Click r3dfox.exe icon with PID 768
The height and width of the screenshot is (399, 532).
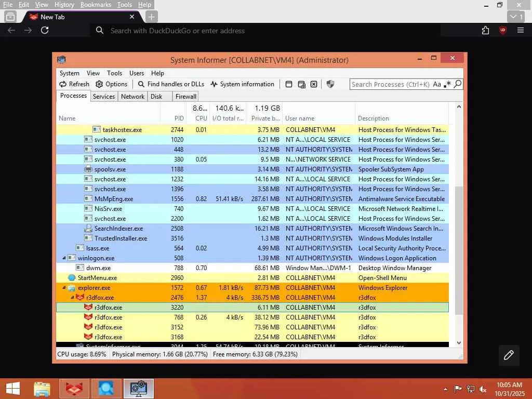pos(88,317)
